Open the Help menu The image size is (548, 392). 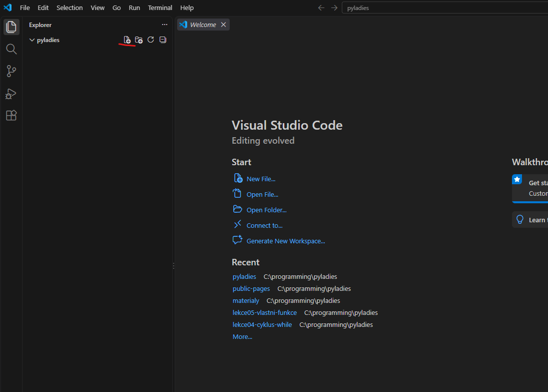click(x=187, y=8)
